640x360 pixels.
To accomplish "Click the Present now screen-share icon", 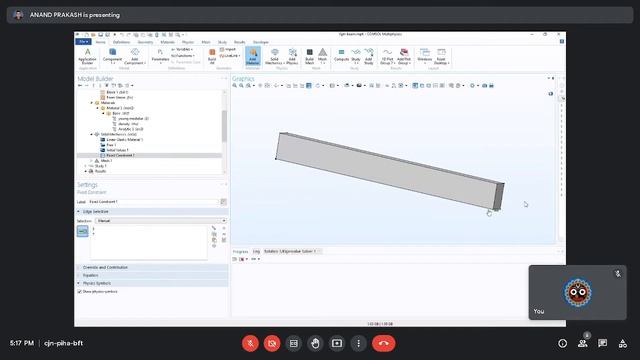I will (337, 343).
